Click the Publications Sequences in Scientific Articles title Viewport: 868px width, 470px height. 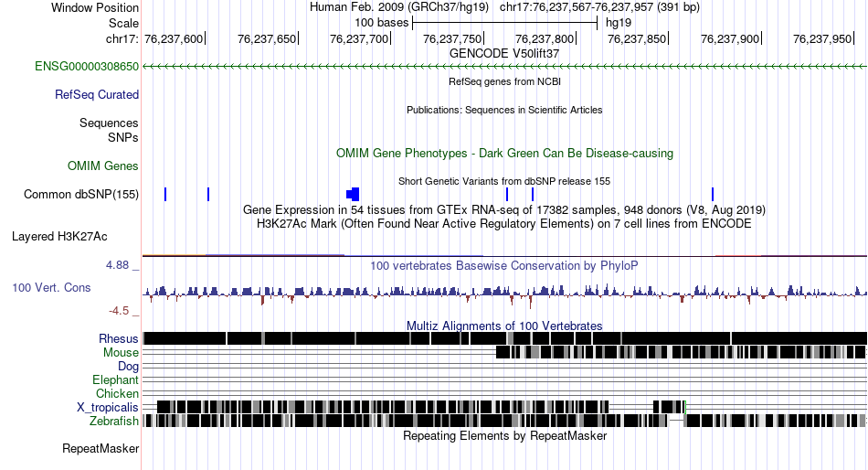[x=504, y=110]
